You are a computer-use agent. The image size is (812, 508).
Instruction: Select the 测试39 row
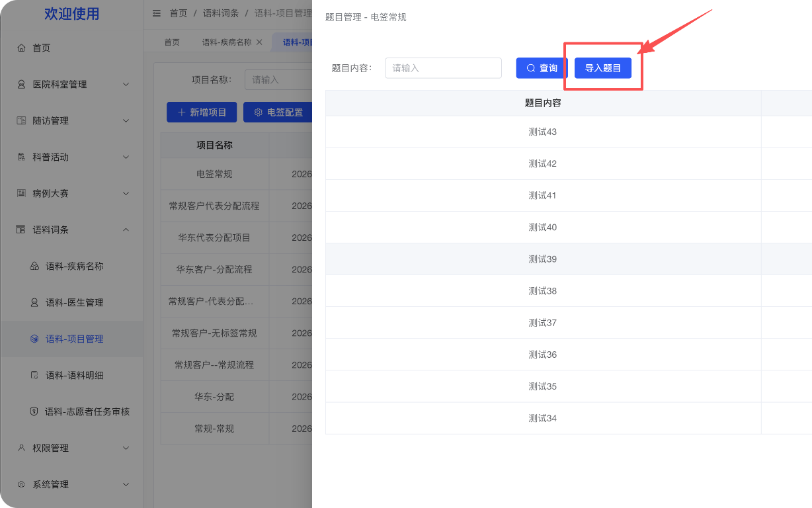point(569,259)
